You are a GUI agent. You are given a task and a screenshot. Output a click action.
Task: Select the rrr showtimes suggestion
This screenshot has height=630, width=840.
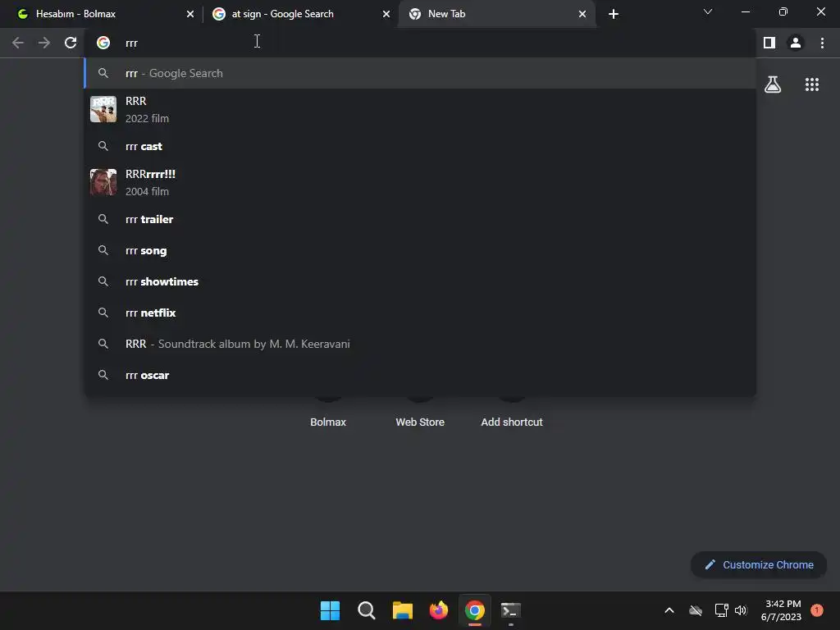[x=420, y=281]
